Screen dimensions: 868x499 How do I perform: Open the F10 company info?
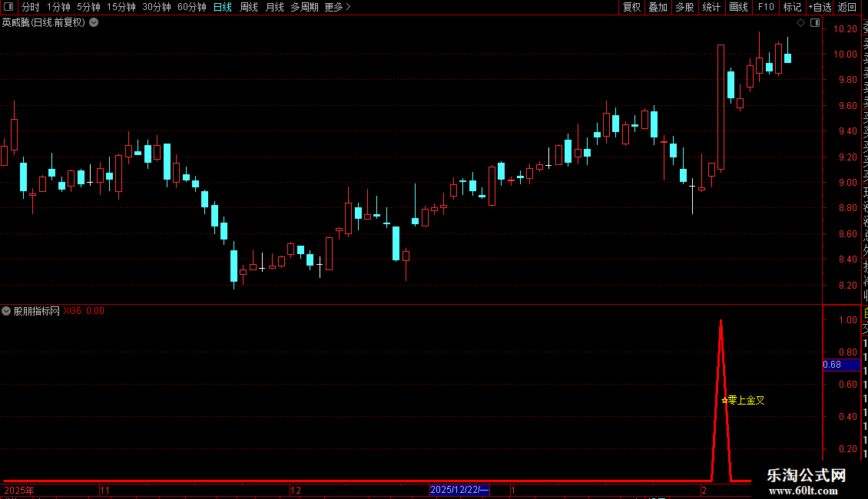766,7
